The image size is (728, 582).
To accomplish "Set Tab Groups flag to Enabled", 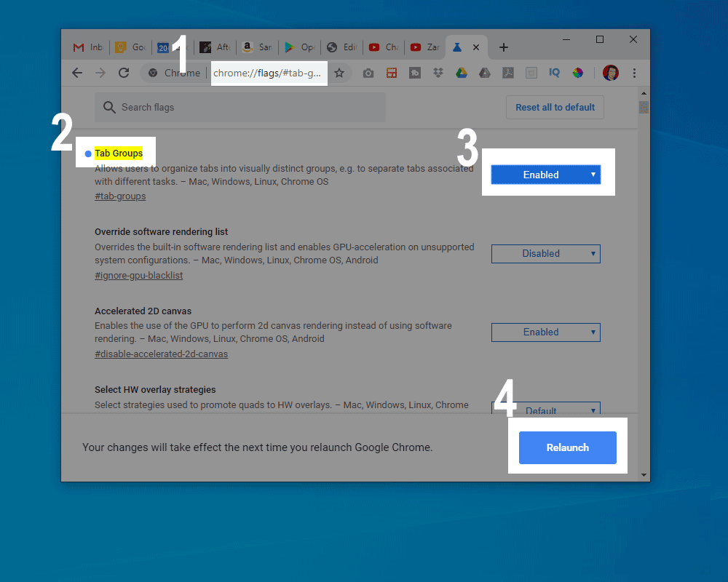I will click(545, 175).
